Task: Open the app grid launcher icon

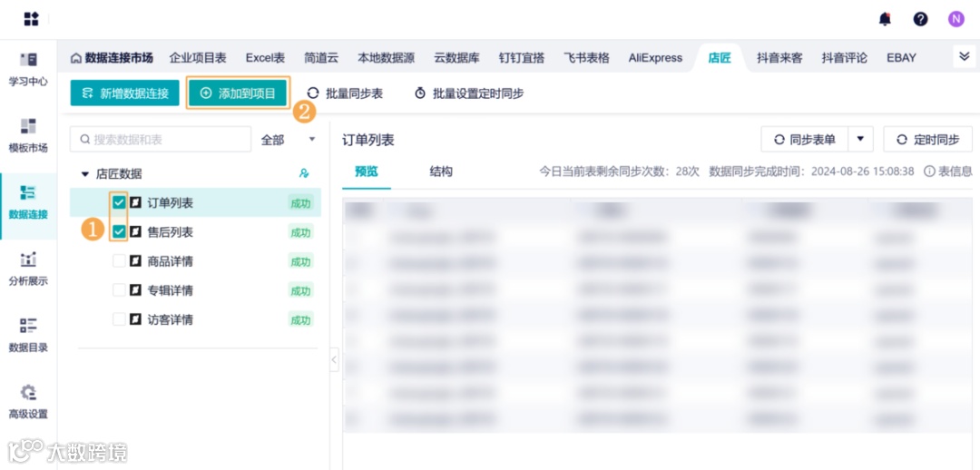Action: [31, 19]
